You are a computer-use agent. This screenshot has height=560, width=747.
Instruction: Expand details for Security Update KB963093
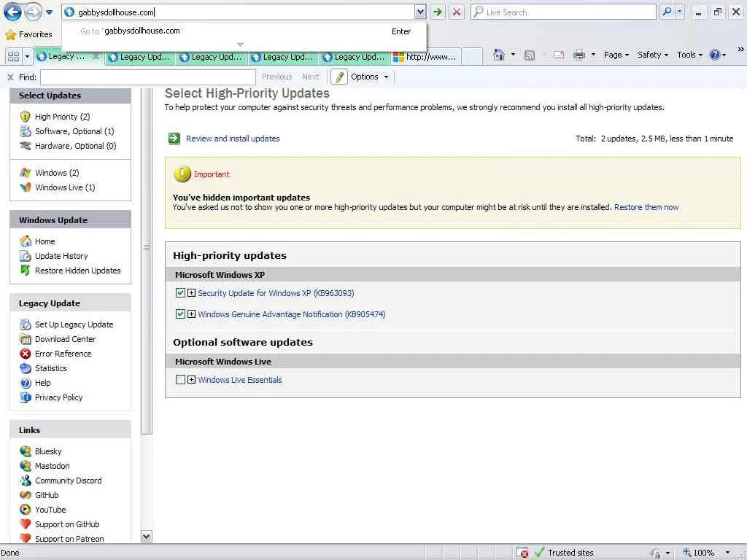192,293
